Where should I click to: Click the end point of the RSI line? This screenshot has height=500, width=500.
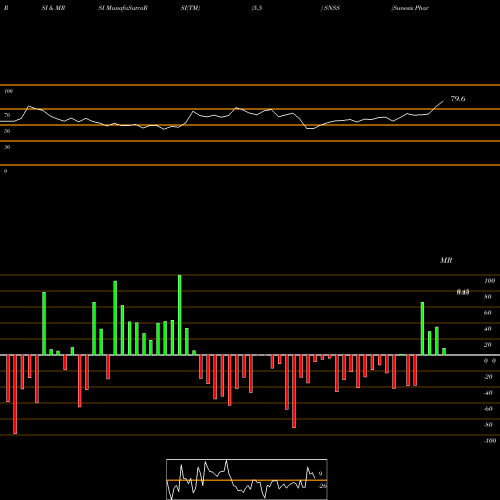443,101
